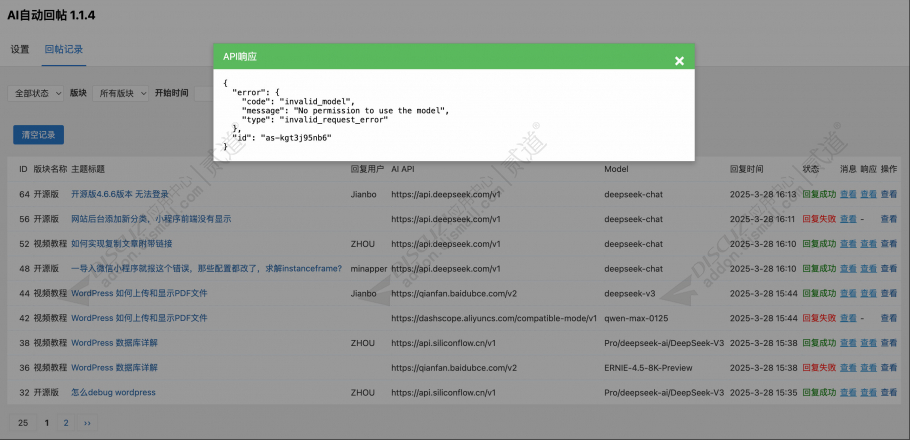Open the 一导入微信小程序就报这个错误 topic link
This screenshot has width=910, height=440.
click(x=206, y=268)
